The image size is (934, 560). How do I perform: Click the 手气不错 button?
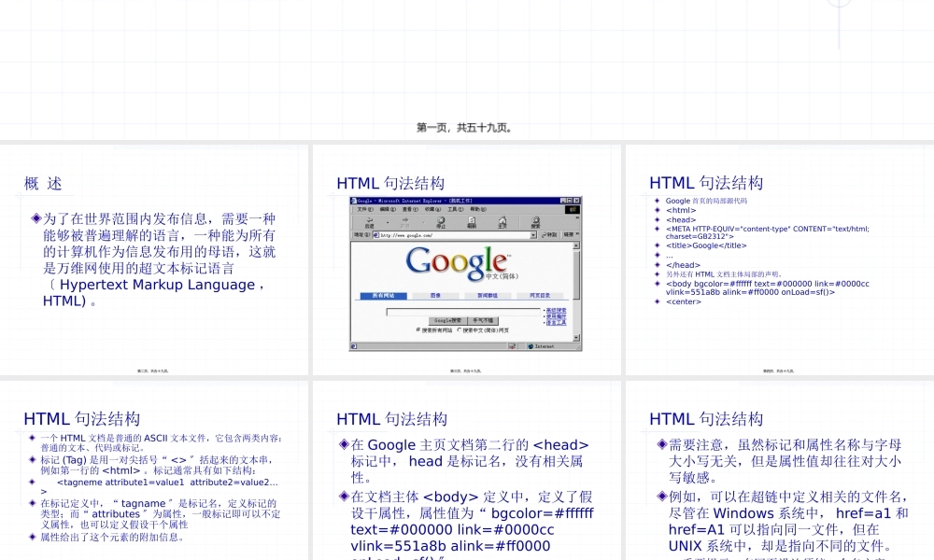[x=485, y=320]
